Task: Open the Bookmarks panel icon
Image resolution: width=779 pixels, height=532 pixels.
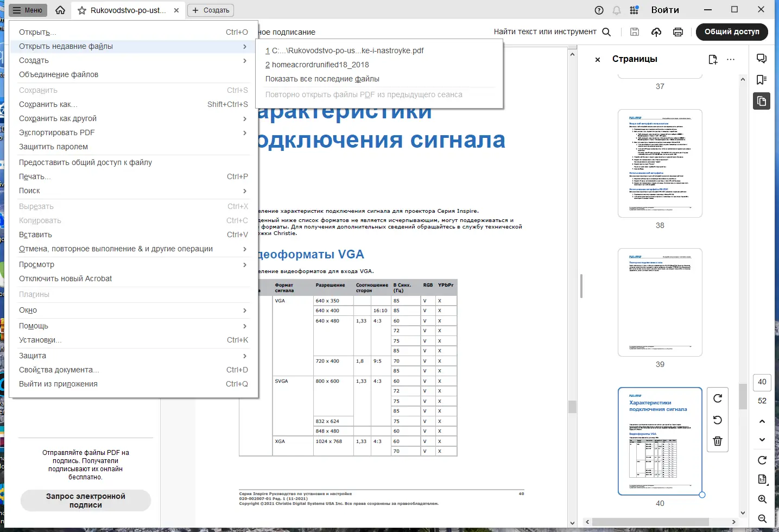Action: click(762, 80)
